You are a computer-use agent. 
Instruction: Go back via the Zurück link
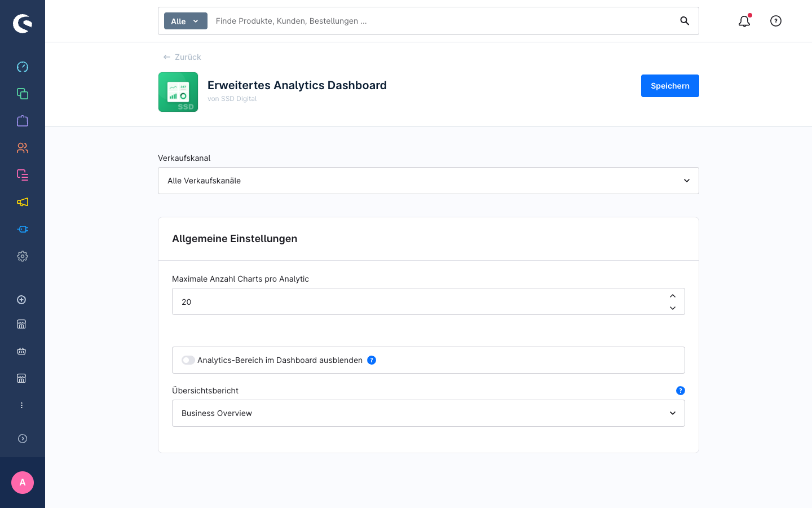coord(182,57)
